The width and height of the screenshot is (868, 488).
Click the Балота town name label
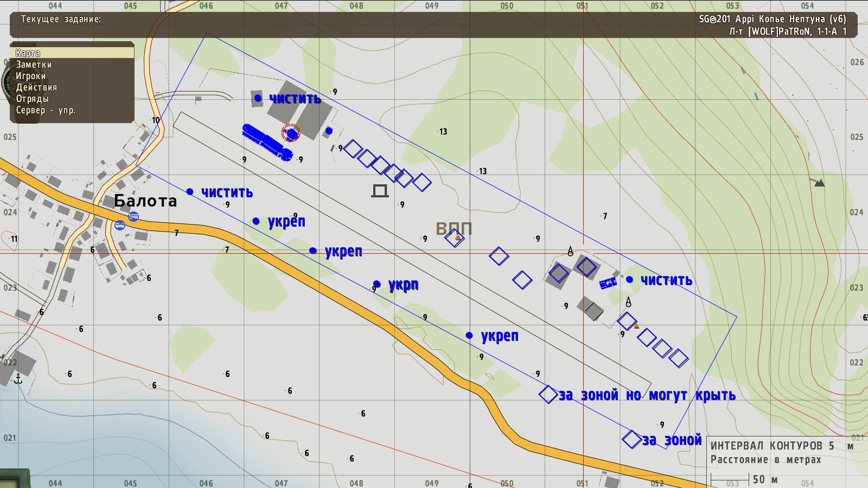145,201
